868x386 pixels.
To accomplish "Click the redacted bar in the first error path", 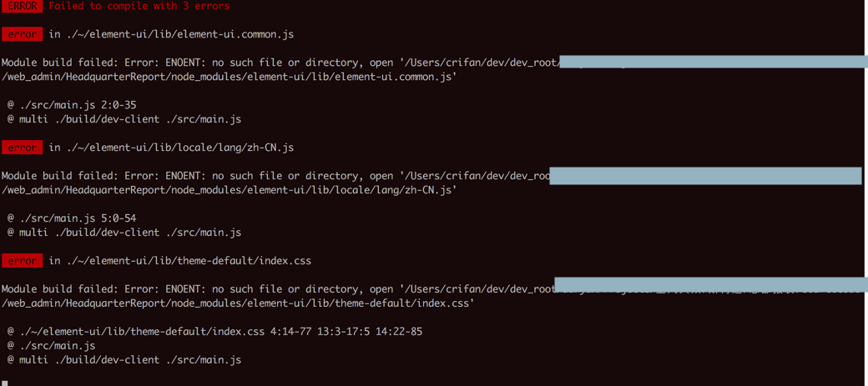I will click(714, 63).
